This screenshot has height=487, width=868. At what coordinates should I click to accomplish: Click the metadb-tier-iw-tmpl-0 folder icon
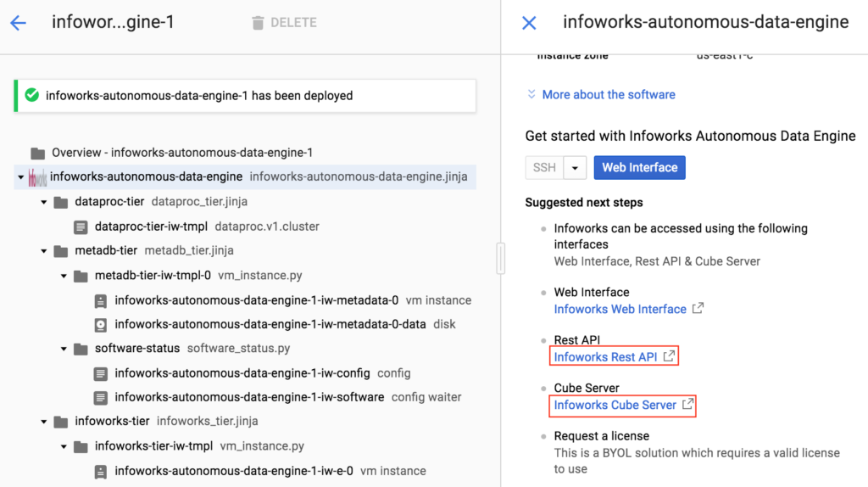(81, 276)
